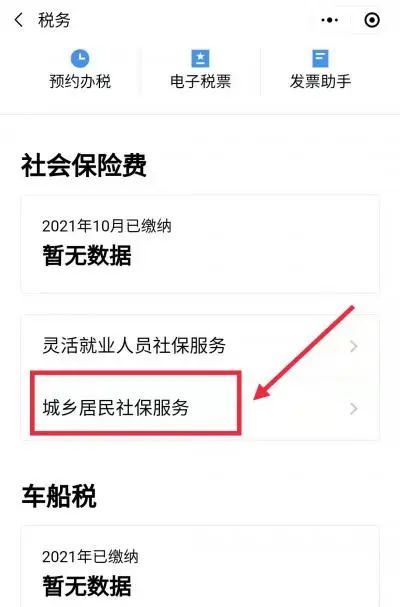This screenshot has width=400, height=607.
Task: Tap the star icon for 电子税票
Action: [x=201, y=59]
